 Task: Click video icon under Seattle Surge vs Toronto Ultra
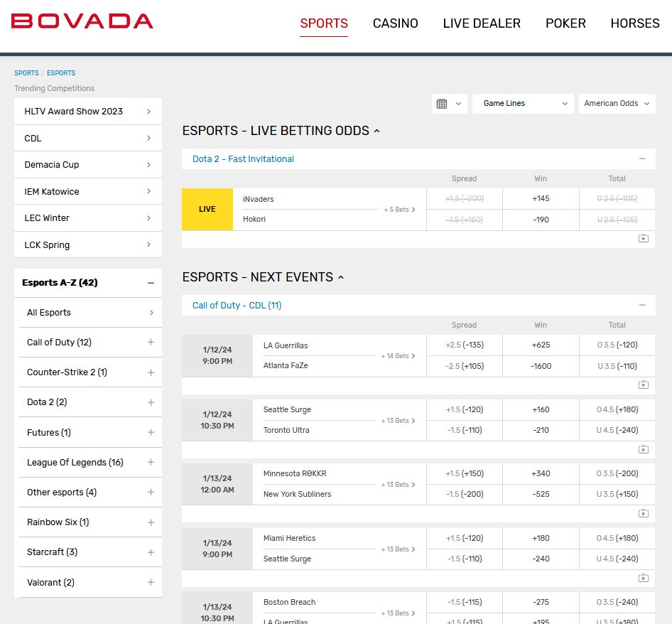point(643,449)
